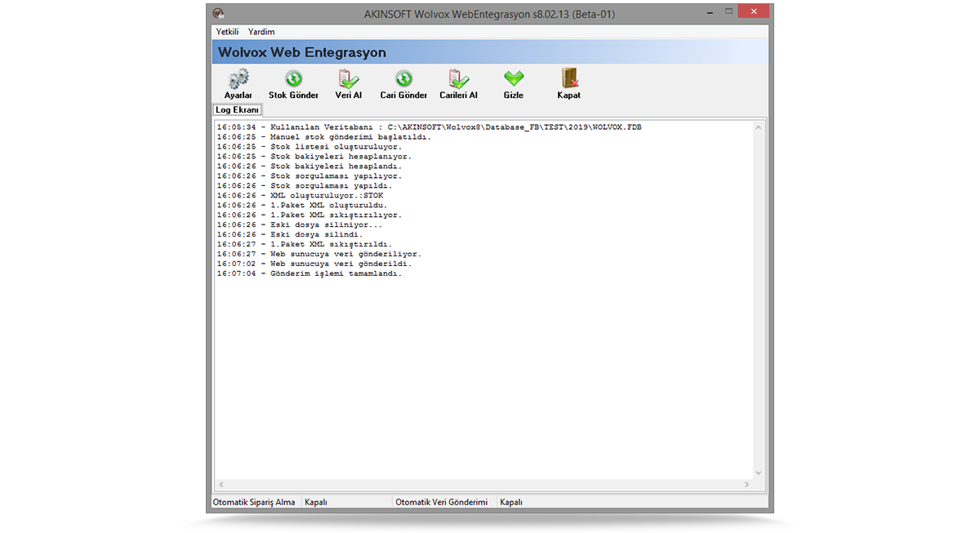The width and height of the screenshot is (980, 533).
Task: Hide the window using the Gizle icon
Action: (x=513, y=82)
